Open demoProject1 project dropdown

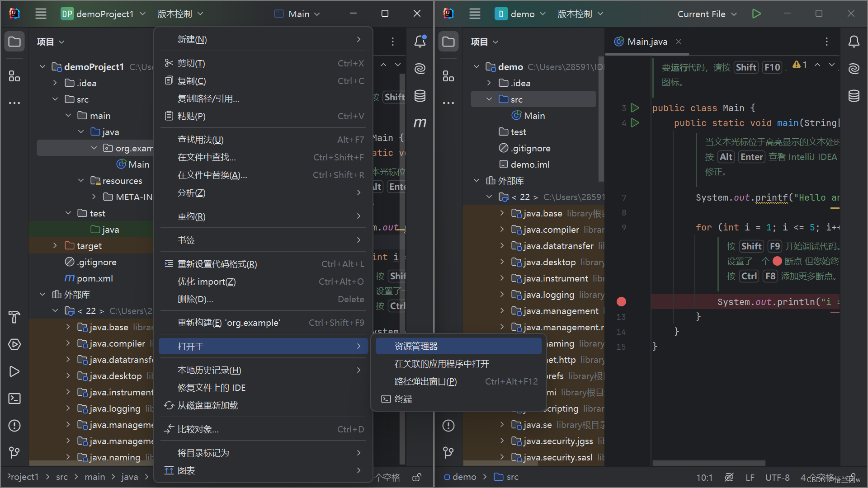104,14
